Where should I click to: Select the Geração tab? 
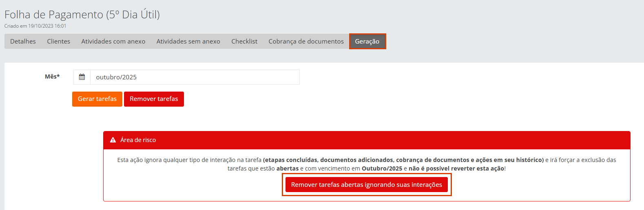[367, 42]
